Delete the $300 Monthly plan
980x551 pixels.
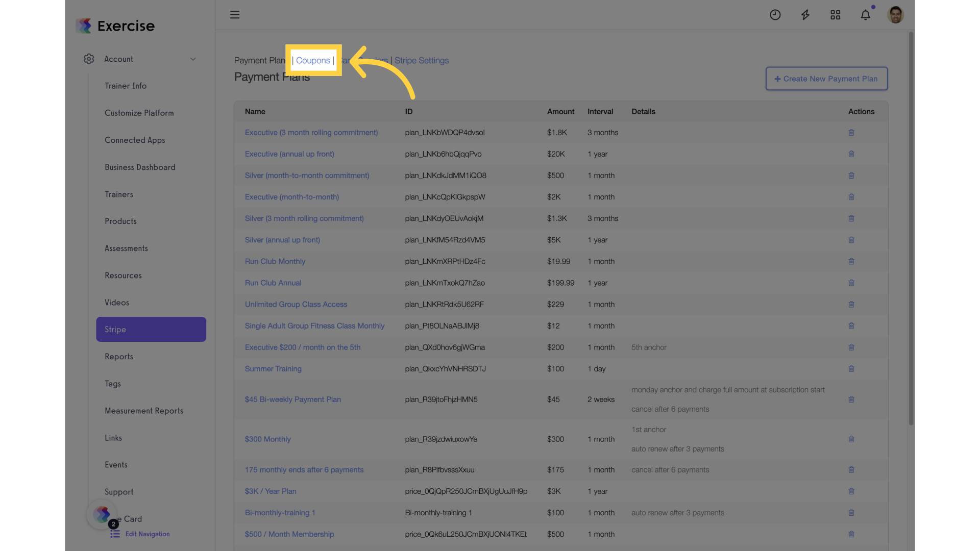click(x=851, y=439)
